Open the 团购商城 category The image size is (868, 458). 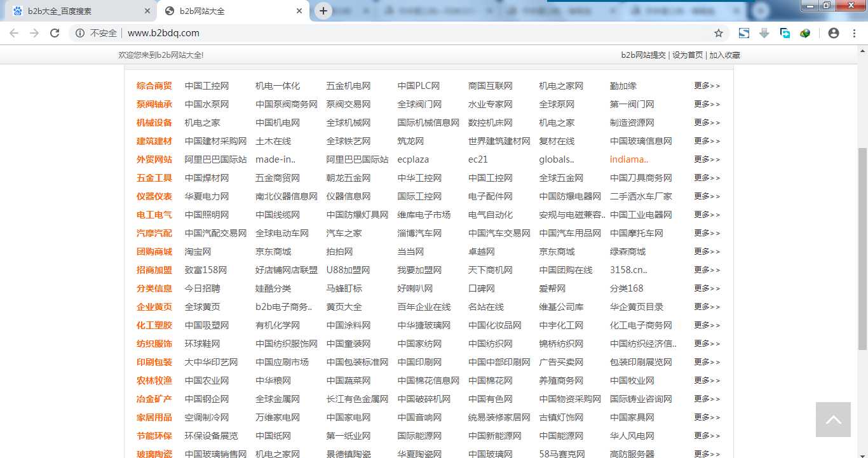pyautogui.click(x=154, y=252)
